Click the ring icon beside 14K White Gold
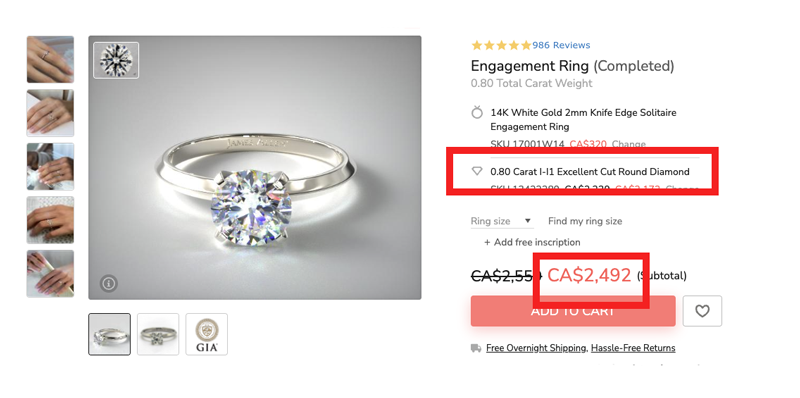The image size is (800, 398). coord(477,112)
